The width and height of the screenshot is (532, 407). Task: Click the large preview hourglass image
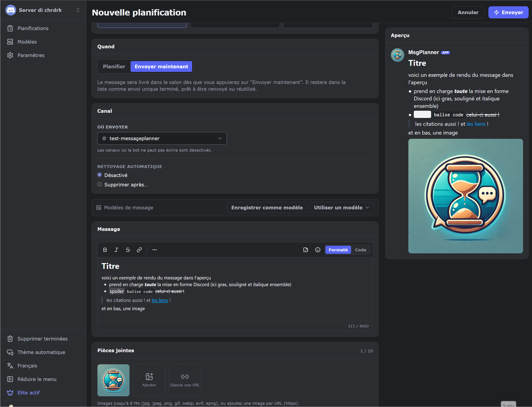pos(466,196)
